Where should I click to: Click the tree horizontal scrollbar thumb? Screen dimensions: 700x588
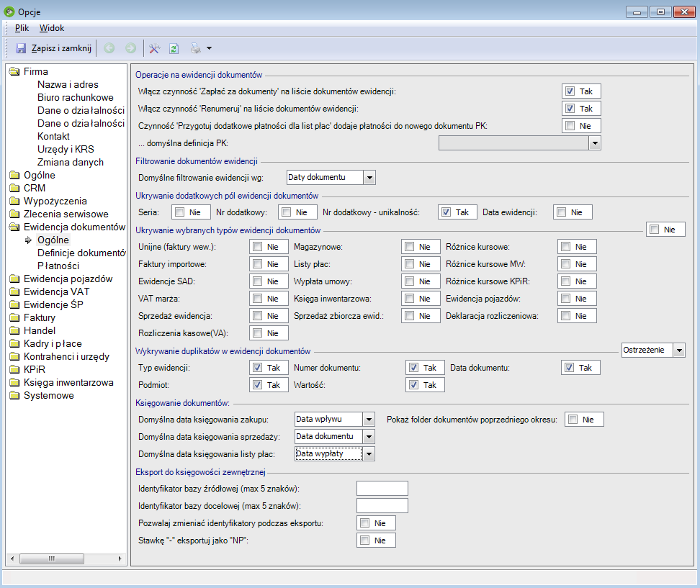pos(52,558)
